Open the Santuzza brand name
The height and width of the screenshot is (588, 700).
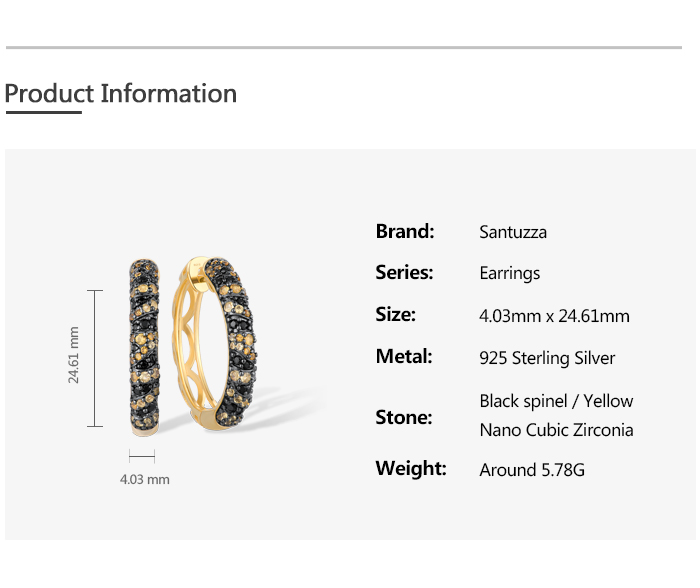click(513, 233)
